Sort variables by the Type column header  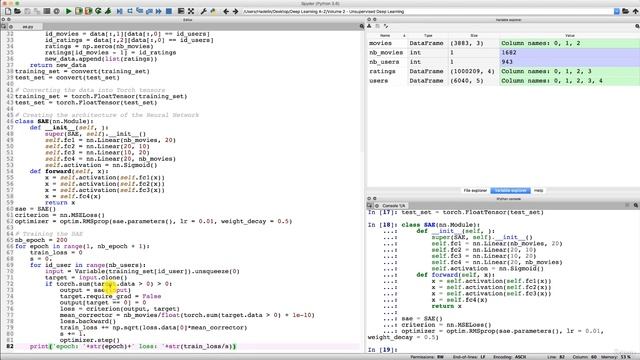click(428, 36)
